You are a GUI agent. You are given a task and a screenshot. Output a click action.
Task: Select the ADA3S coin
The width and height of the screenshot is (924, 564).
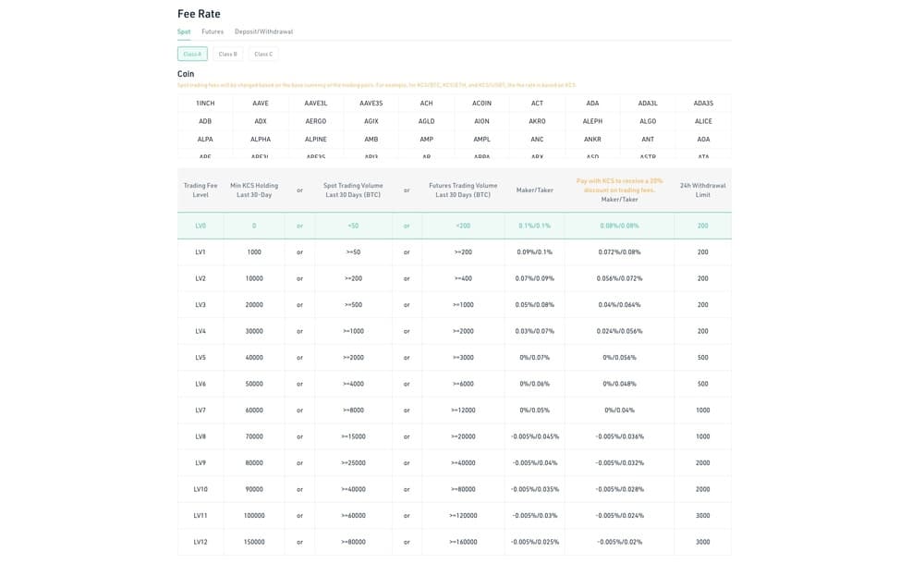[703, 104]
